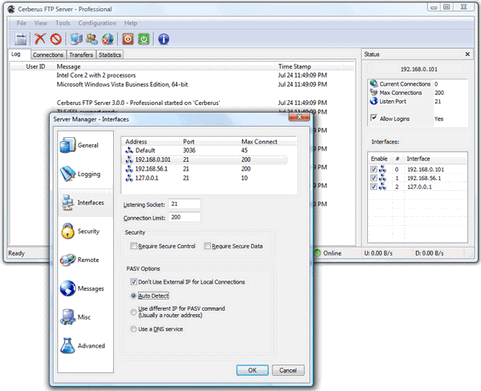Click the Listen Port icon in the Status panel
Screen dimensions: 481x391
(x=374, y=101)
